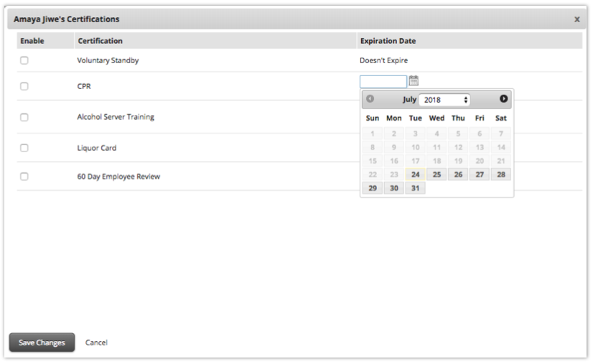Enable the Voluntary Standby certification checkbox

(x=24, y=61)
